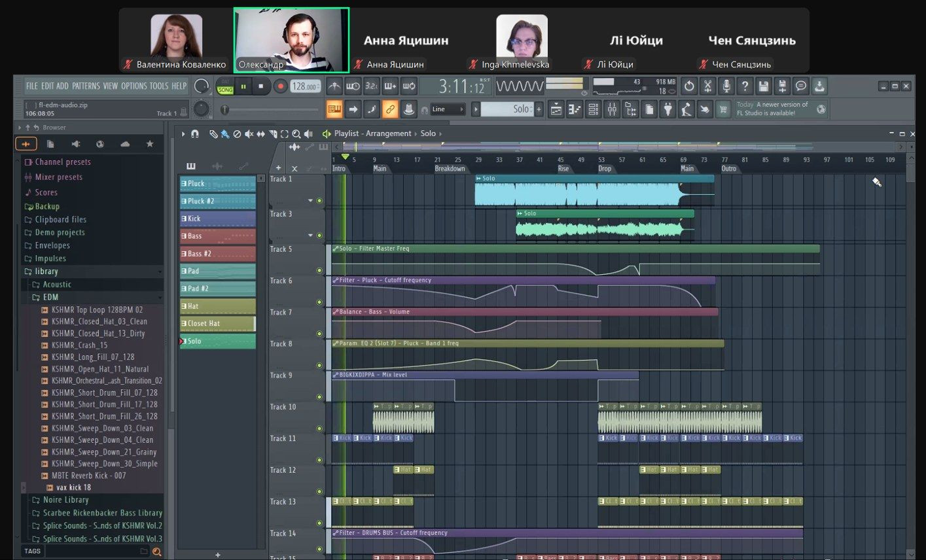
Task: Select the Closet Hat pattern
Action: coord(217,323)
